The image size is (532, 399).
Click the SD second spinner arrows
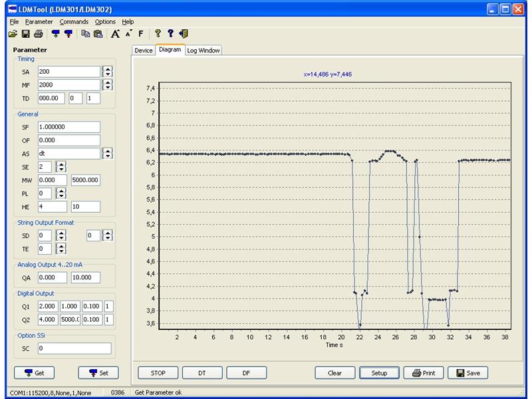pyautogui.click(x=108, y=235)
